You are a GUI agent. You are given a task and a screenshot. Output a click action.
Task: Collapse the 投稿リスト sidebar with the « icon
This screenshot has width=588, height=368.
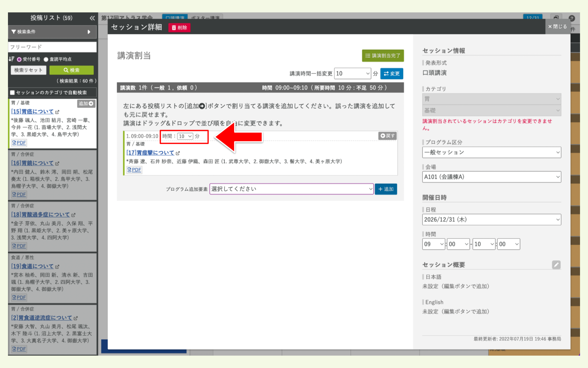coord(92,18)
